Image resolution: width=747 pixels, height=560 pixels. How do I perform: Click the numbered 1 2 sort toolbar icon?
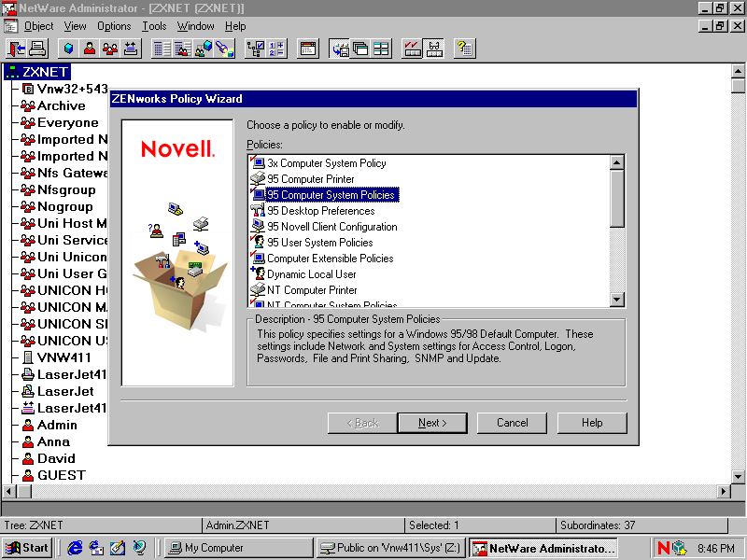click(275, 49)
